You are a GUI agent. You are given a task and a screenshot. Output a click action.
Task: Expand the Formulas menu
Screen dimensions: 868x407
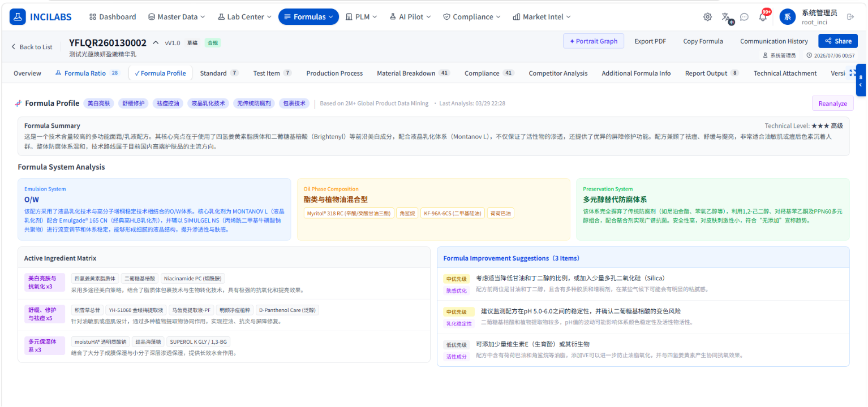308,17
